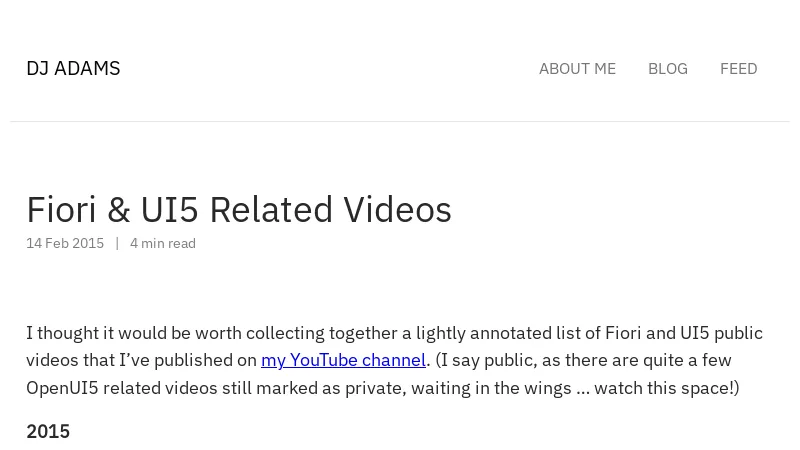Click 'UI5 public' at first line end

[721, 333]
